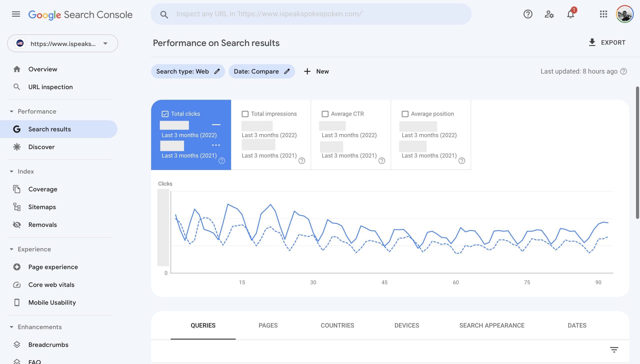Switch to the Dates tab
This screenshot has width=640, height=364.
tap(577, 325)
